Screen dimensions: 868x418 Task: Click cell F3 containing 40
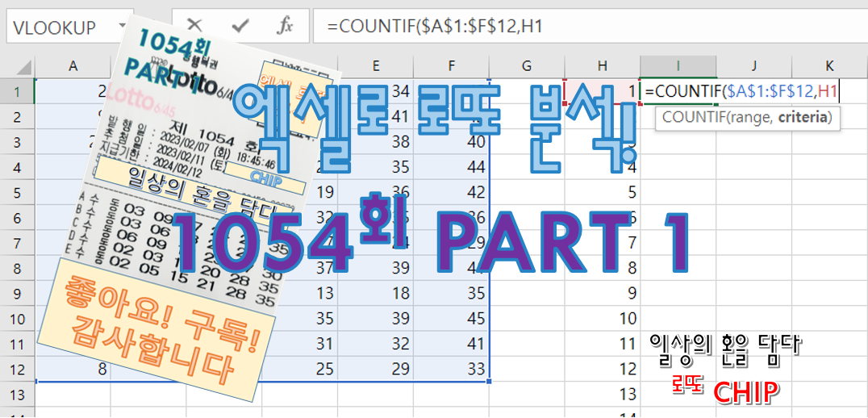coord(451,142)
